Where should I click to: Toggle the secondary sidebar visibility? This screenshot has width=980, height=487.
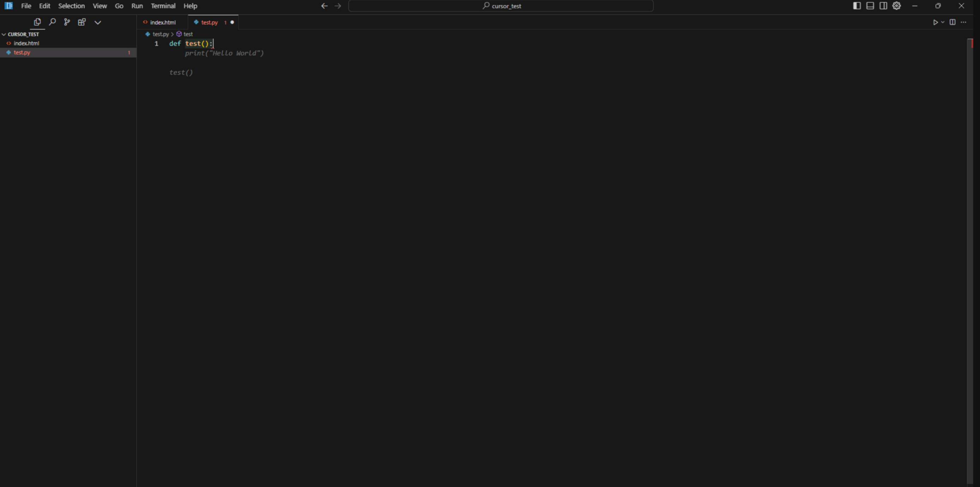[x=883, y=6]
